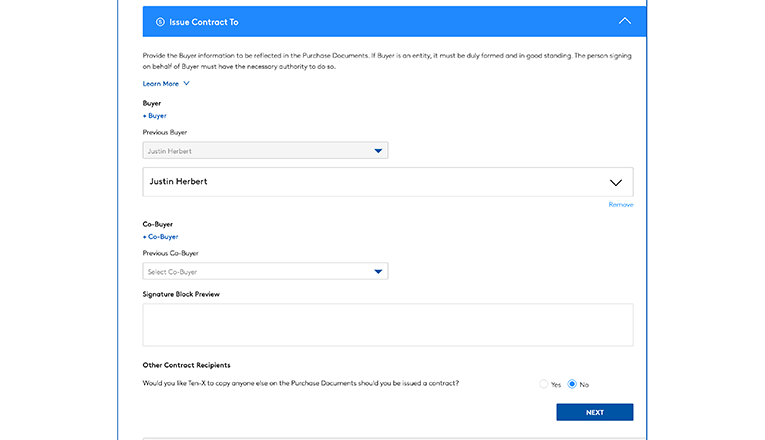Click the Previous Buyer label
This screenshot has height=440, width=765.
pyautogui.click(x=164, y=132)
